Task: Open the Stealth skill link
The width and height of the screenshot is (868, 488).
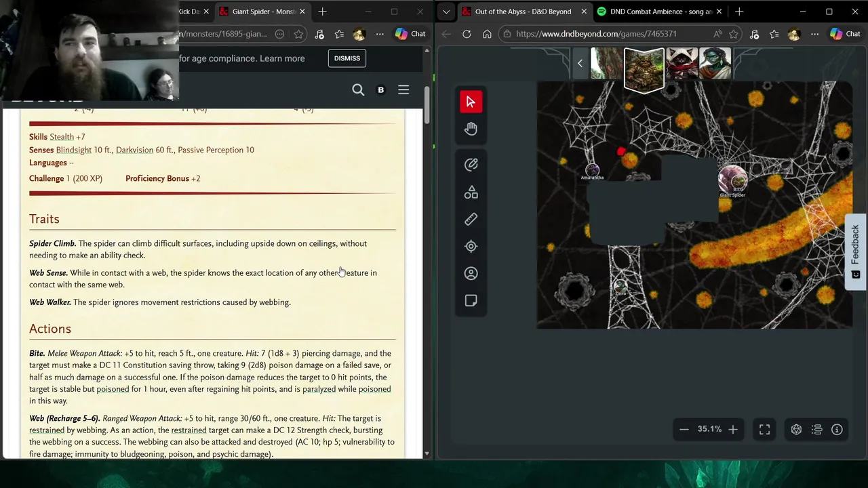Action: pyautogui.click(x=62, y=137)
